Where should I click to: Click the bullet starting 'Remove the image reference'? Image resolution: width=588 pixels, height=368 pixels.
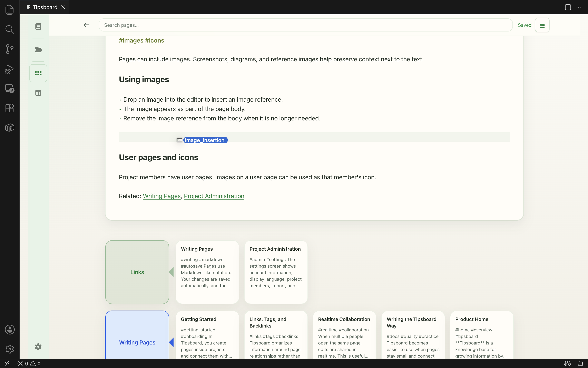[x=222, y=118]
